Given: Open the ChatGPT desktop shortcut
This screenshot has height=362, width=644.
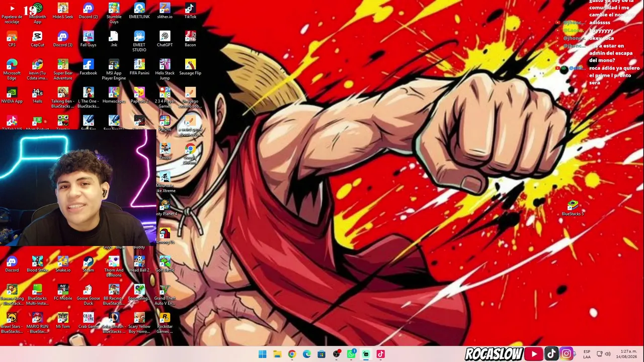Looking at the screenshot, I should click(x=165, y=39).
